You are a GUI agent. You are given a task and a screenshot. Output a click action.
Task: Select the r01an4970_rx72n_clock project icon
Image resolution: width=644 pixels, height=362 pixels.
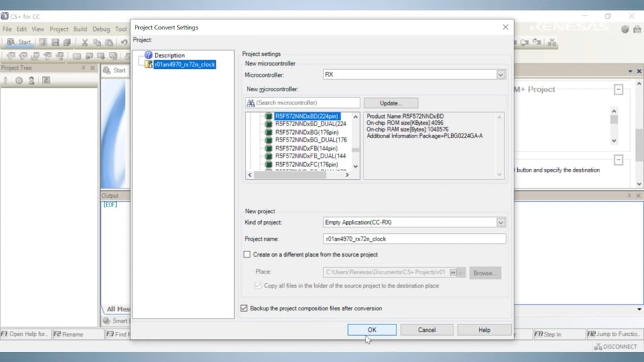point(148,64)
